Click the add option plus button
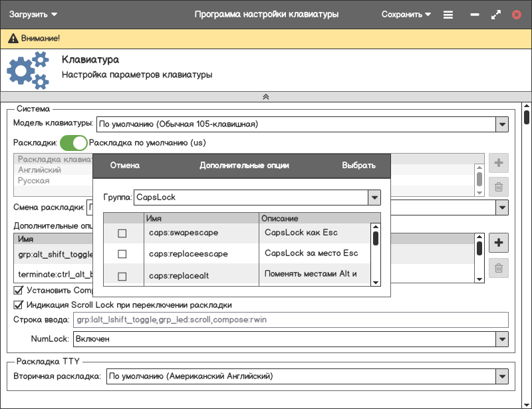The image size is (532, 409). point(498,243)
